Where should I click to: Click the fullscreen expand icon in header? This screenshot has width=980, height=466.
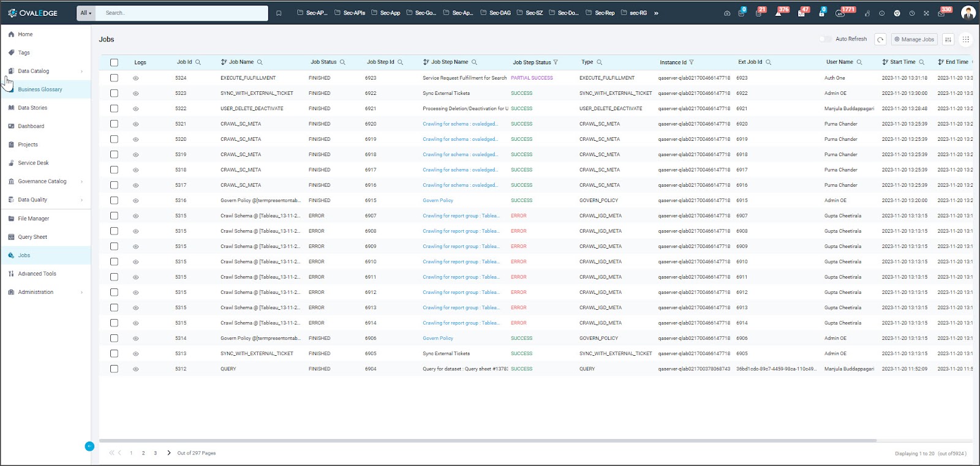tap(927, 13)
